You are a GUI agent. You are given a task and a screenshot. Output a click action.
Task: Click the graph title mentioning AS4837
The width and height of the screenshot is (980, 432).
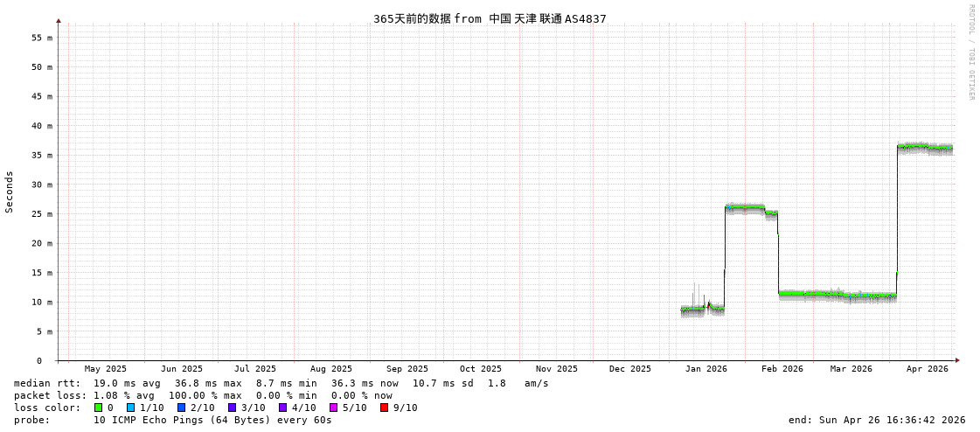pos(490,18)
